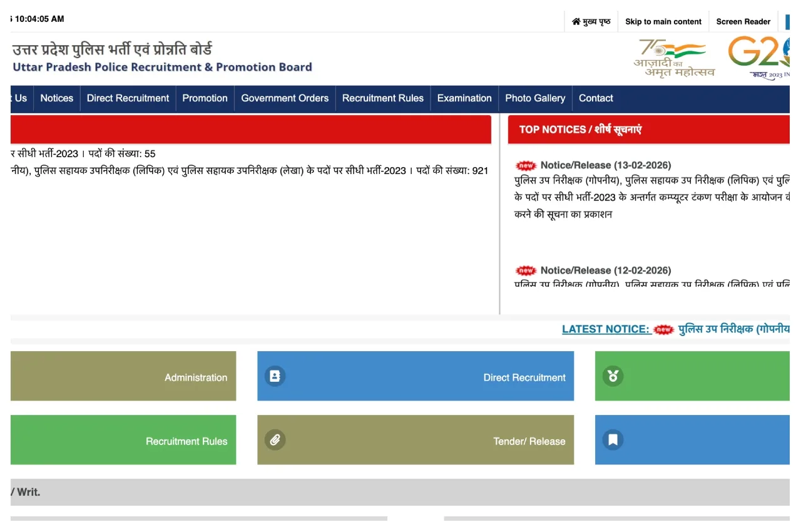Click the medal icon on green tile

[613, 376]
